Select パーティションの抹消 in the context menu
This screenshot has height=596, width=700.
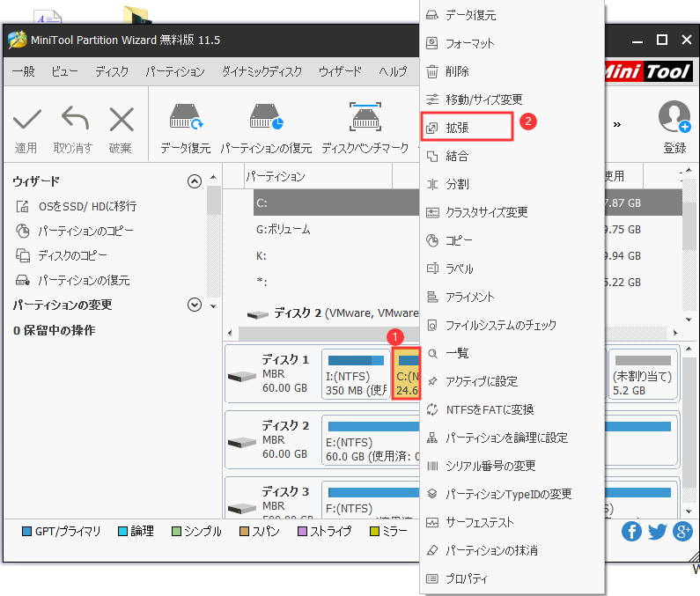tap(512, 550)
